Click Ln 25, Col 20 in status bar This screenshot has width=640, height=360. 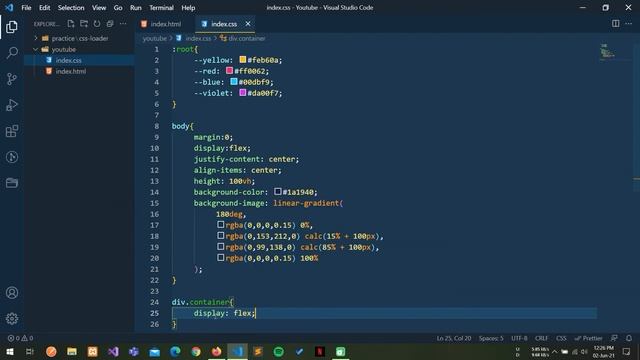pyautogui.click(x=454, y=338)
